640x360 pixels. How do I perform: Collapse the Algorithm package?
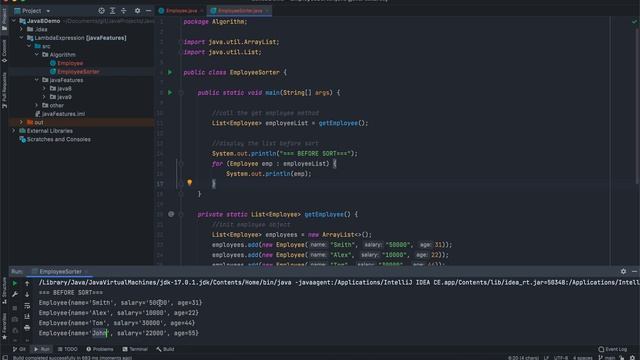37,55
